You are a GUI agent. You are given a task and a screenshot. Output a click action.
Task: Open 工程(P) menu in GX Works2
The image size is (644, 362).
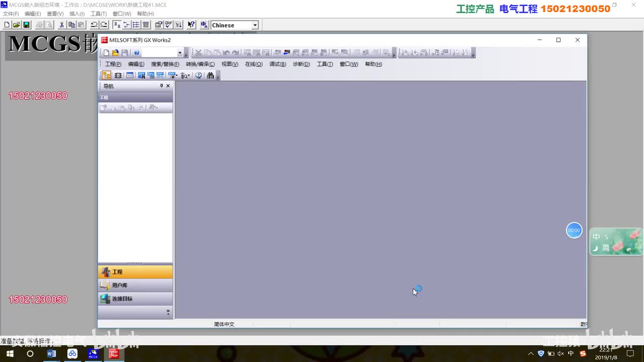[113, 64]
